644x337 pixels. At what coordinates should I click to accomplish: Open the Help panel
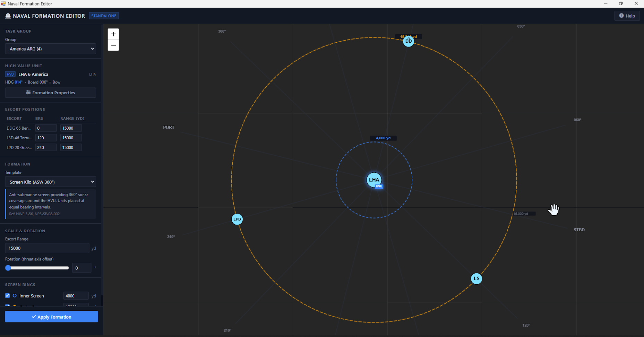[627, 16]
